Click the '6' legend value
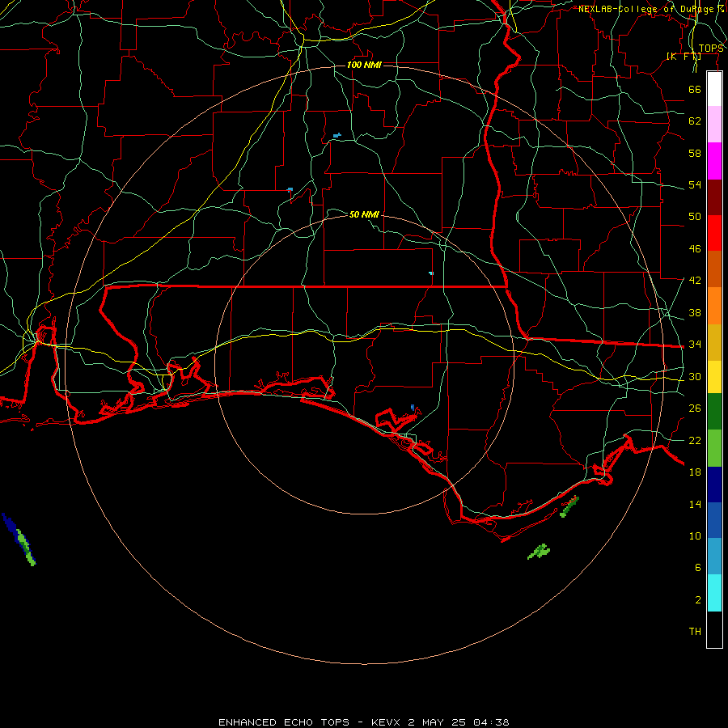This screenshot has width=728, height=728. click(x=698, y=568)
